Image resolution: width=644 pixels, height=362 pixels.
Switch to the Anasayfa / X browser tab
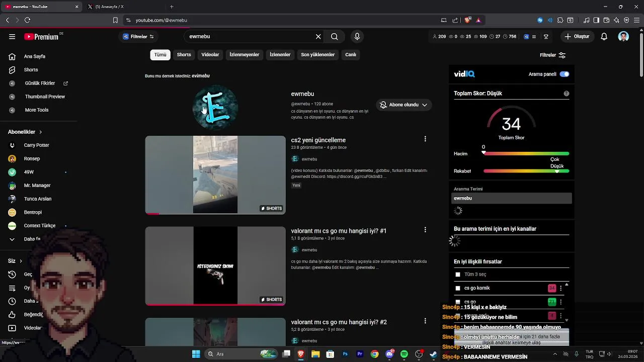123,7
